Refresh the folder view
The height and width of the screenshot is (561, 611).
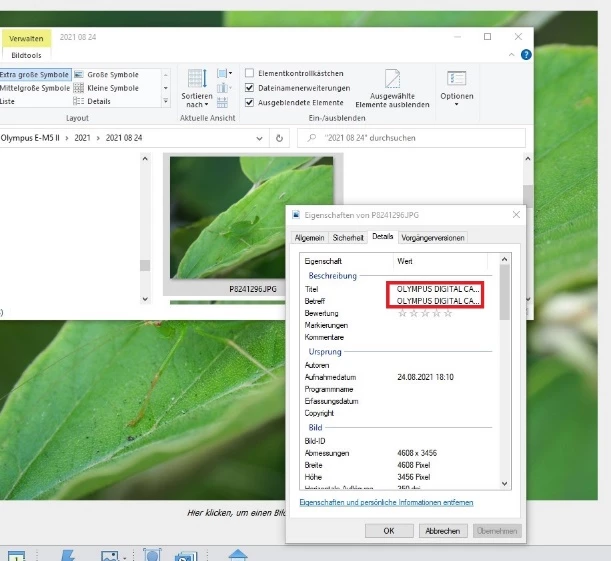pos(279,138)
